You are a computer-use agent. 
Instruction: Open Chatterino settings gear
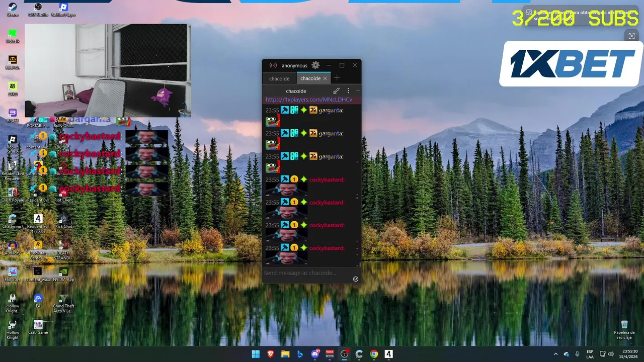(x=315, y=65)
